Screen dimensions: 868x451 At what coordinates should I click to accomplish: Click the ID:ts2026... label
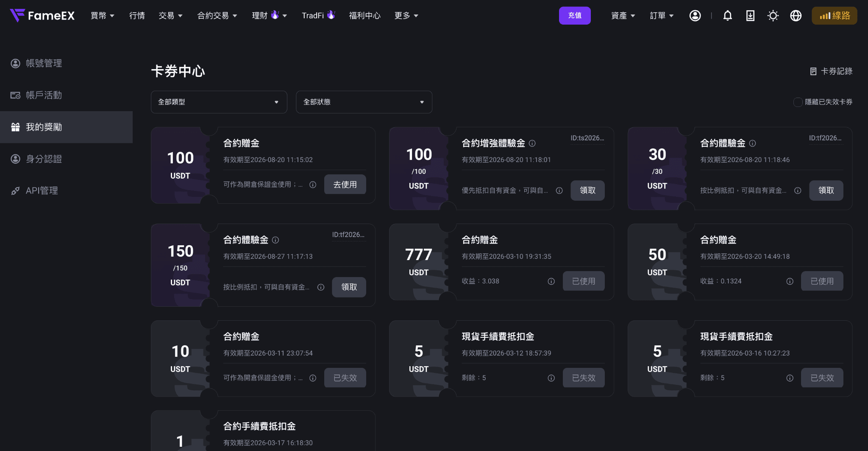point(587,138)
